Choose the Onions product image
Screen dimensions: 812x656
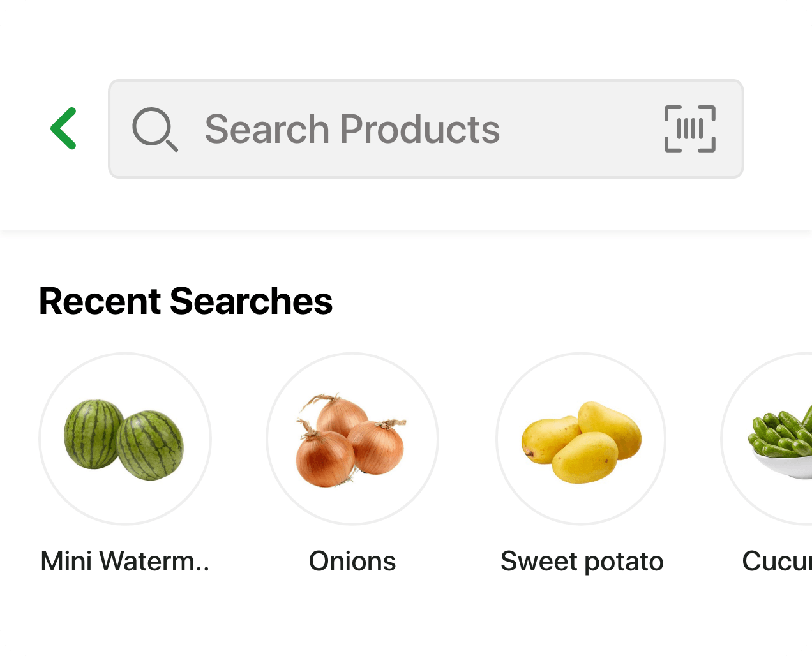(352, 439)
